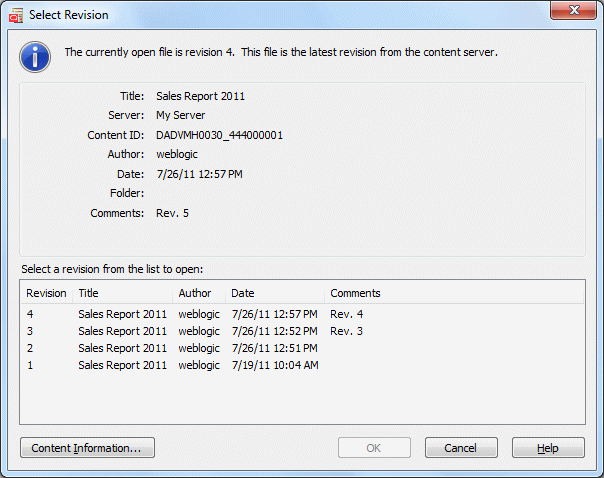
Task: Open the Content Information button
Action: [87, 448]
